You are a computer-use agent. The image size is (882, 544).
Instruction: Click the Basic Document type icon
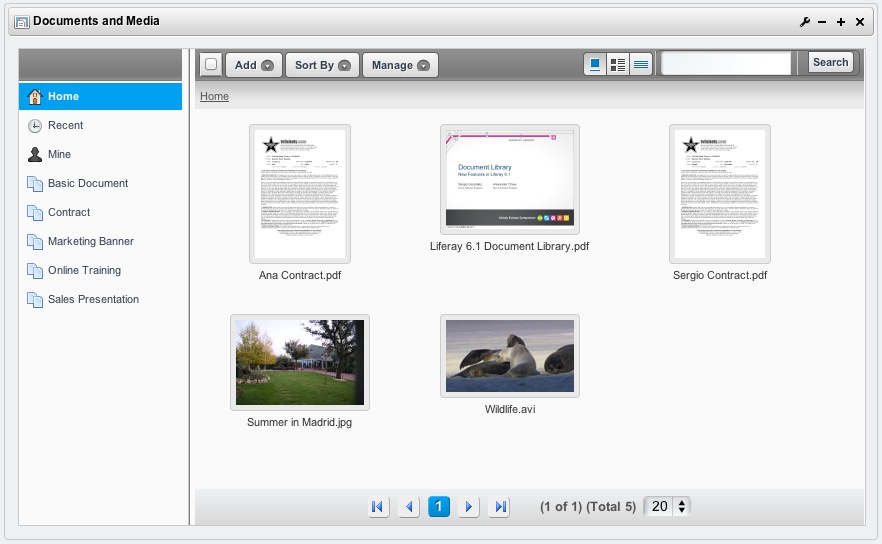coord(35,183)
